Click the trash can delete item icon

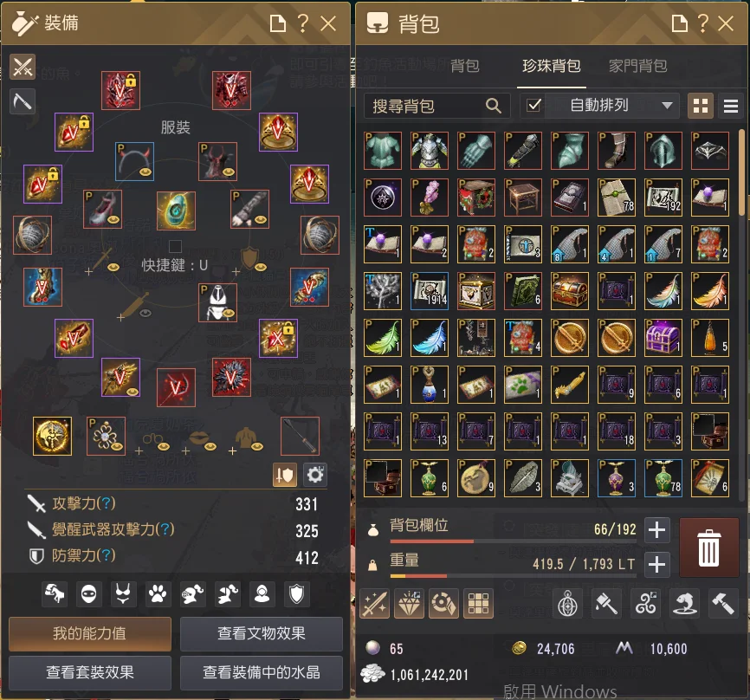pyautogui.click(x=708, y=548)
